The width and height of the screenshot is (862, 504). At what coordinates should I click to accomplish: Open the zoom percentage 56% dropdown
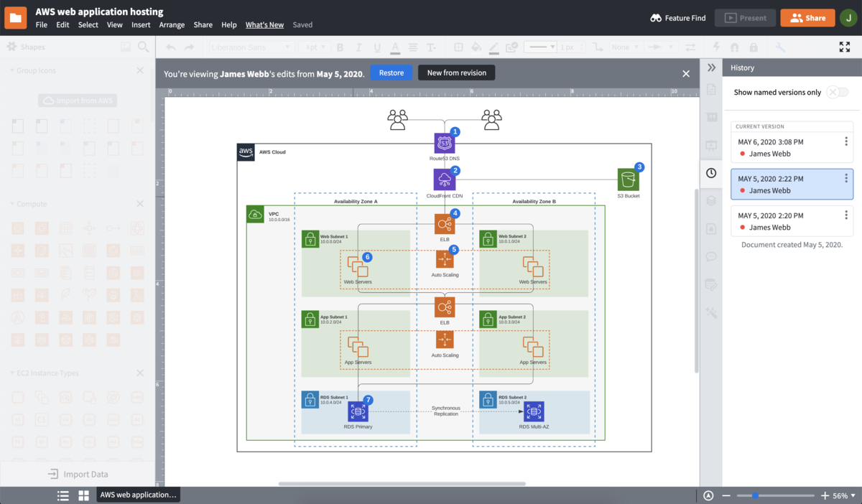pos(843,495)
